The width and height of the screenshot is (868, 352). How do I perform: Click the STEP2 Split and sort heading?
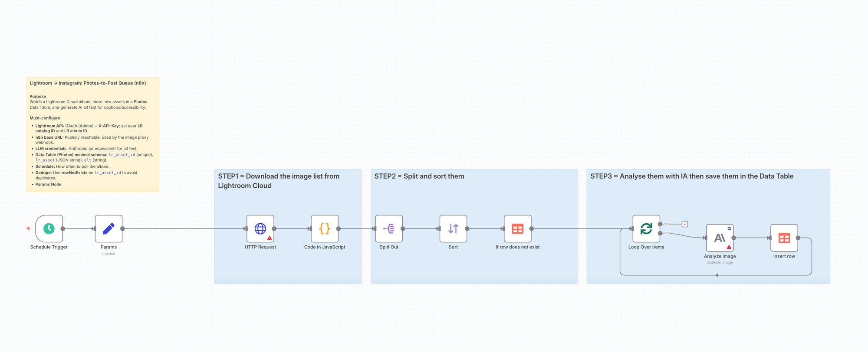(x=419, y=176)
